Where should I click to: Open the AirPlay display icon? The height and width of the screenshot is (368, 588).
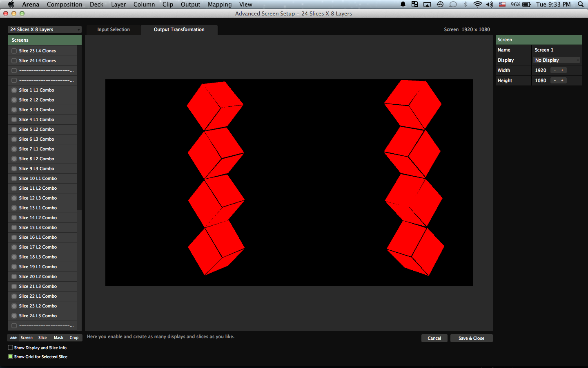click(427, 4)
